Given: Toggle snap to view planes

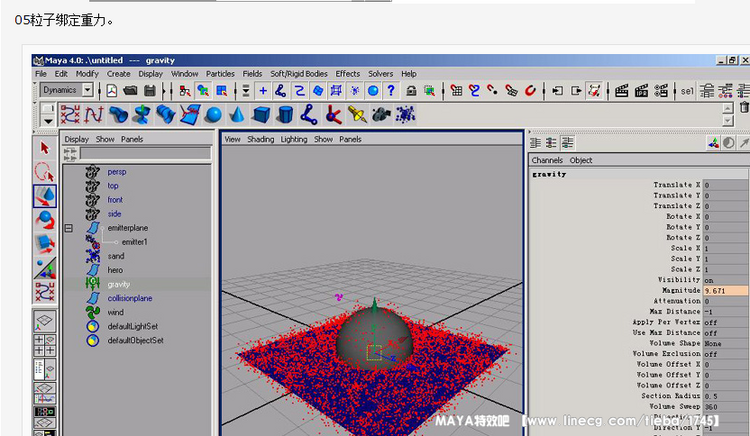Looking at the screenshot, I should [x=511, y=90].
